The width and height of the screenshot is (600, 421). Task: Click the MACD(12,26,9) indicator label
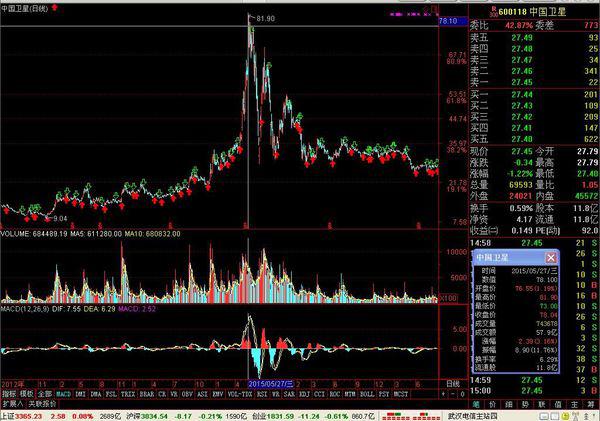pyautogui.click(x=25, y=309)
